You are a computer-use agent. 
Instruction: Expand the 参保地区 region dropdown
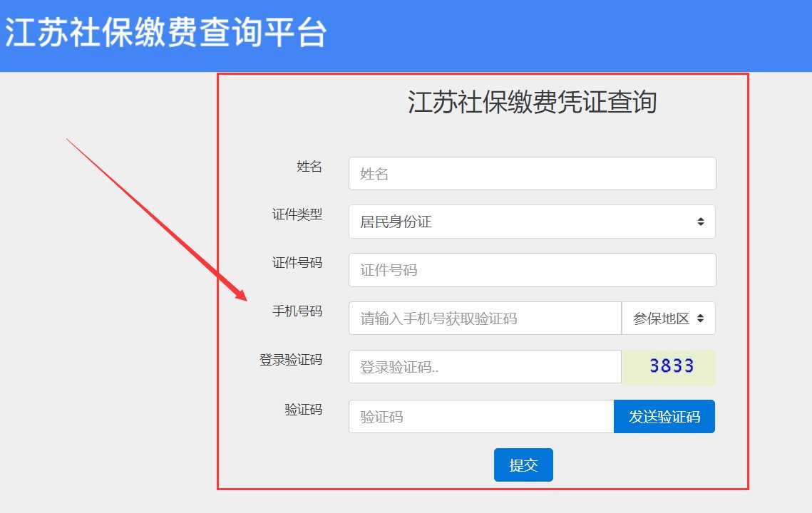(x=668, y=318)
